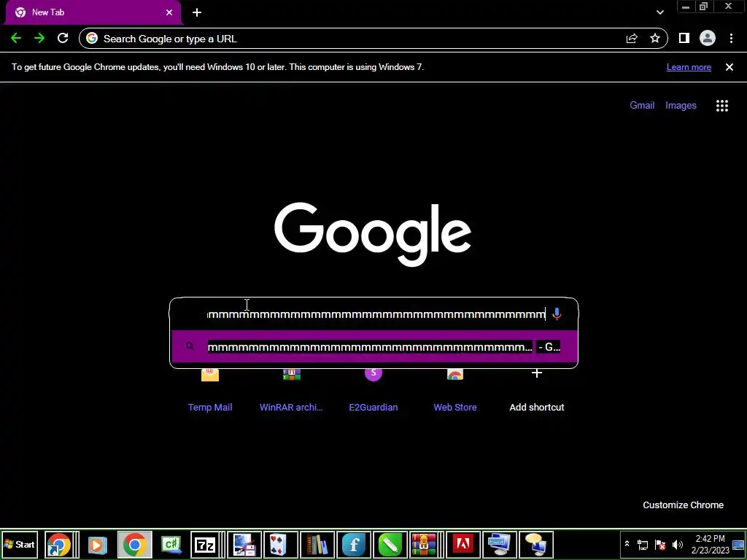Image resolution: width=747 pixels, height=560 pixels.
Task: Start voice search with the microphone
Action: point(557,314)
